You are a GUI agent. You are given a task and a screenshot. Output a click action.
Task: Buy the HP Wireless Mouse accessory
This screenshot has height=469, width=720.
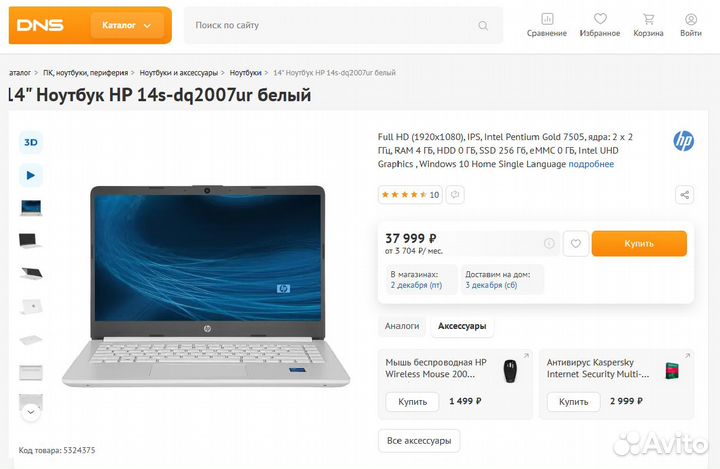pyautogui.click(x=412, y=401)
